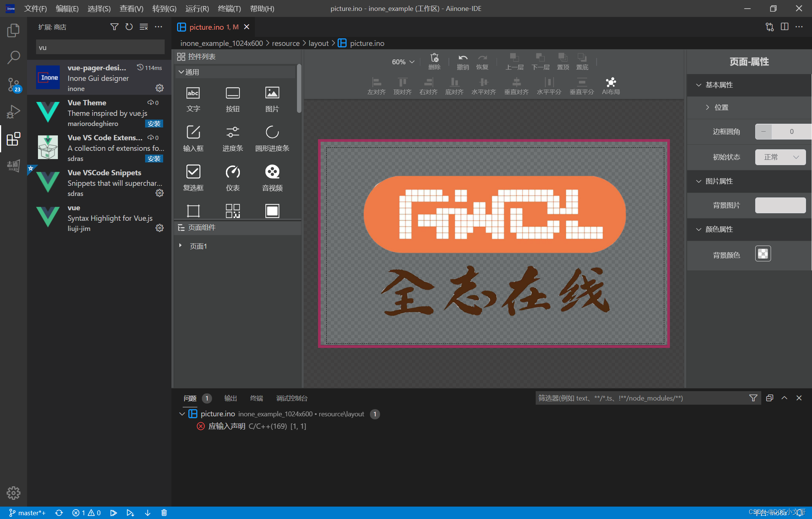Expand the 页面1 tree node
812x519 pixels.
pos(180,246)
